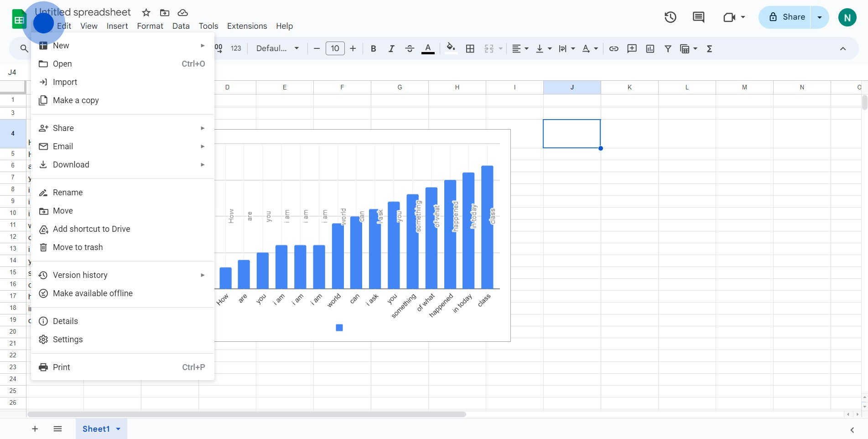Create a filter with funnel icon
Viewport: 868px width, 439px height.
tap(668, 48)
